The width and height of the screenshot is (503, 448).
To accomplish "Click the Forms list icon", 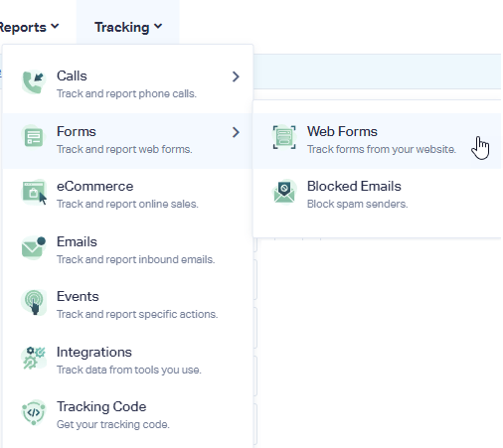I will tap(34, 137).
